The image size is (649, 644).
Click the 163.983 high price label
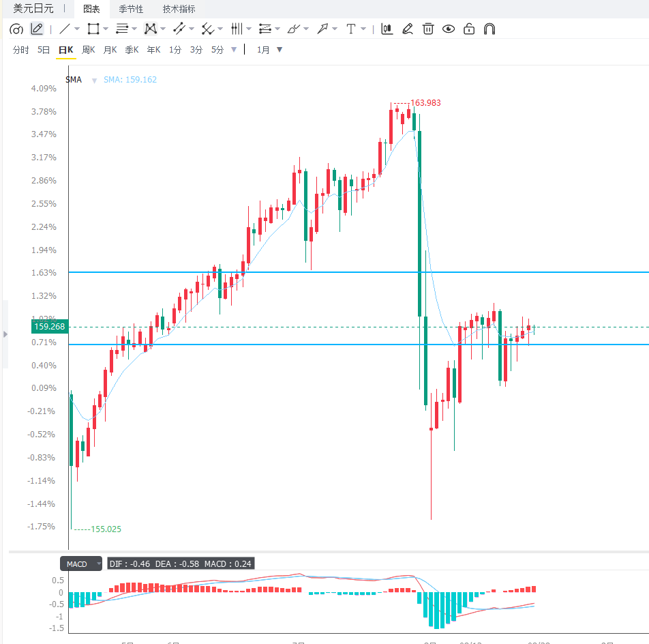(425, 103)
